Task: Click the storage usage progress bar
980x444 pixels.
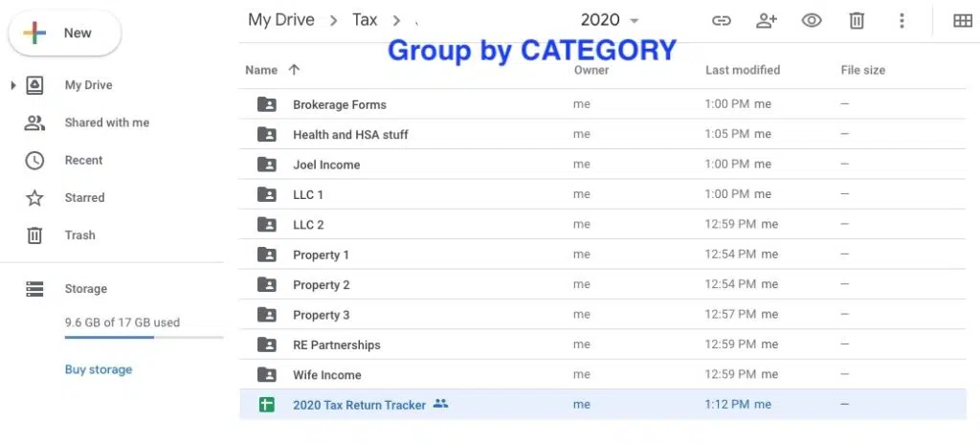Action: click(x=144, y=337)
